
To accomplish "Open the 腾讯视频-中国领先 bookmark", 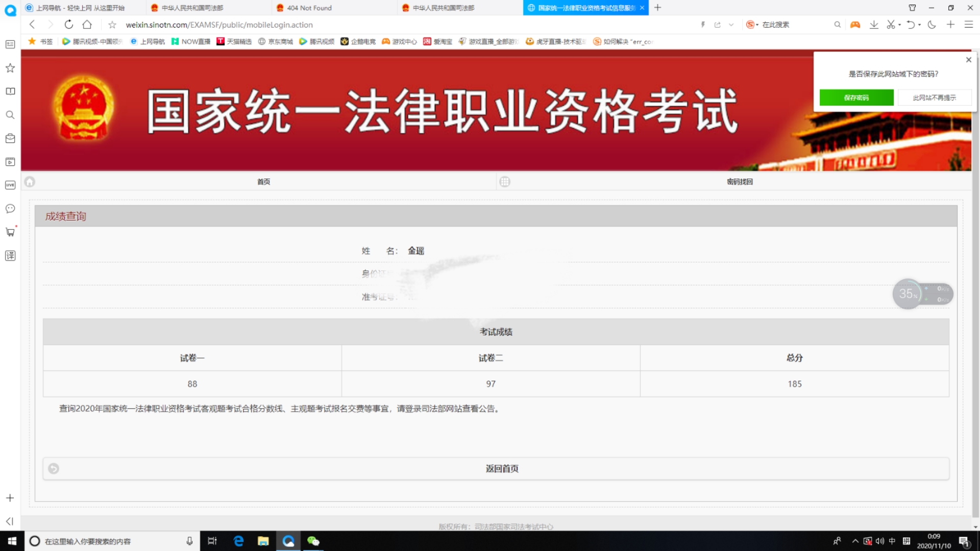I will (92, 41).
